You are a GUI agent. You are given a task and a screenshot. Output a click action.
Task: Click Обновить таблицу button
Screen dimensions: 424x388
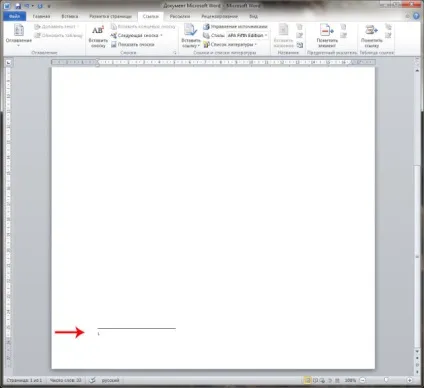[x=58, y=35]
